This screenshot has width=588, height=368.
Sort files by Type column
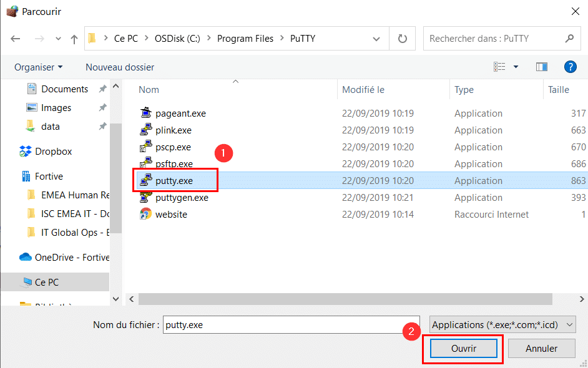[464, 90]
